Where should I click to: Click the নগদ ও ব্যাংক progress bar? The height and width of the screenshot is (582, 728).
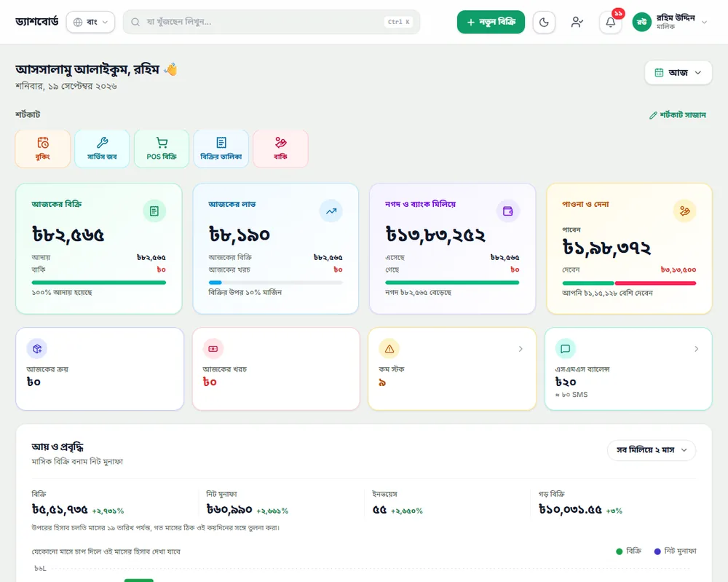tap(452, 283)
